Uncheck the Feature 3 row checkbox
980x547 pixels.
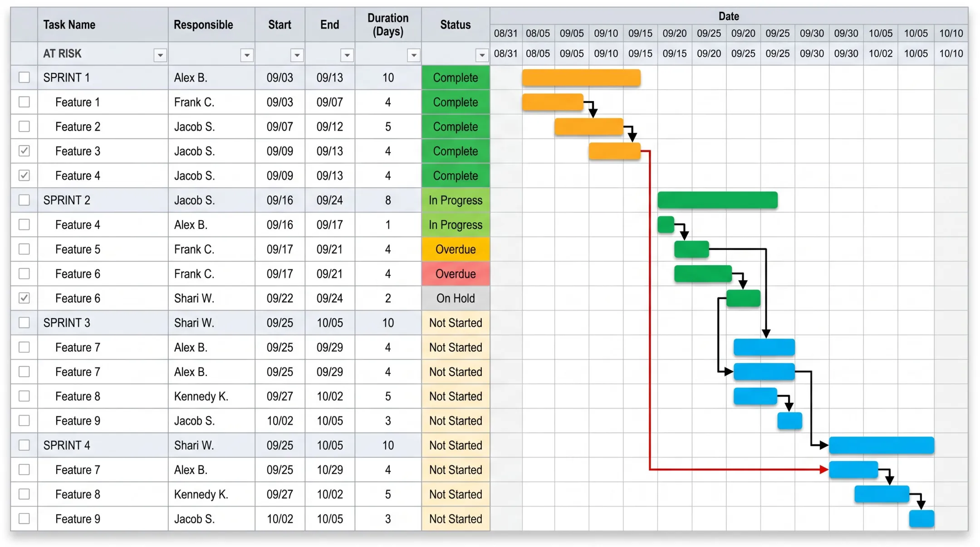[24, 151]
